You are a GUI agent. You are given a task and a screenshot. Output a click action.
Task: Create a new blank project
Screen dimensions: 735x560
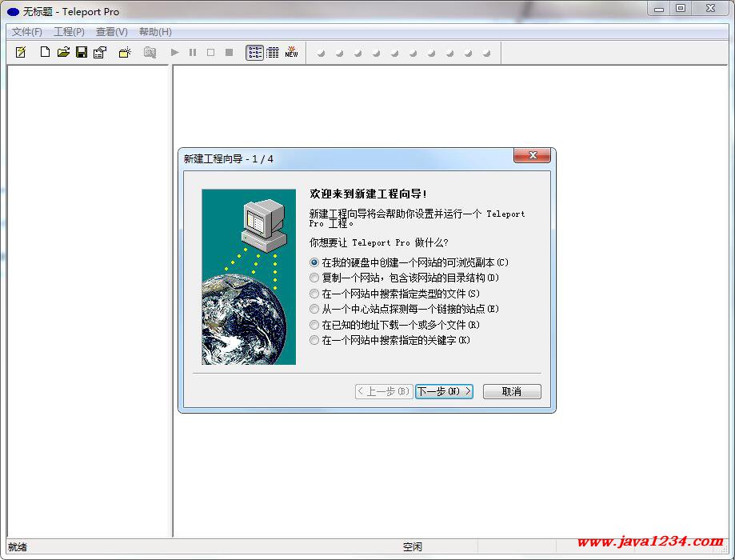45,52
